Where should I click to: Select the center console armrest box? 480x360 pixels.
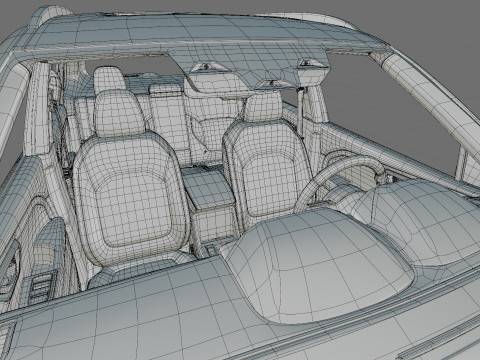click(209, 189)
